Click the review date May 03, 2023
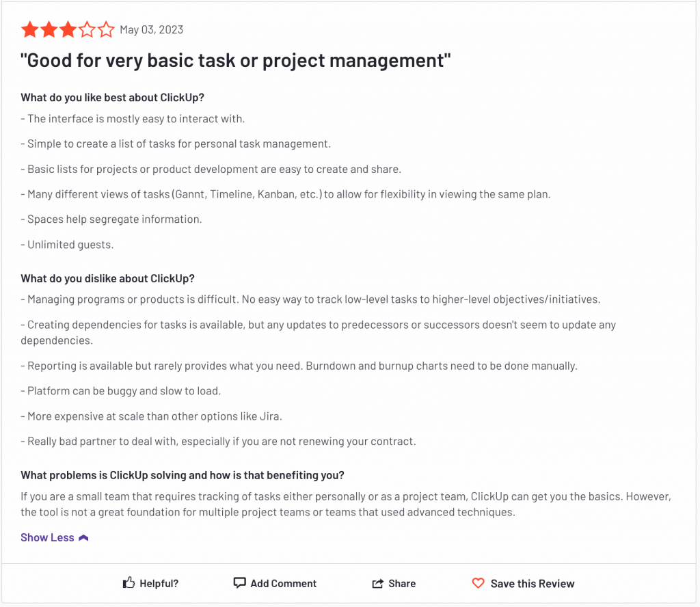 pos(151,30)
